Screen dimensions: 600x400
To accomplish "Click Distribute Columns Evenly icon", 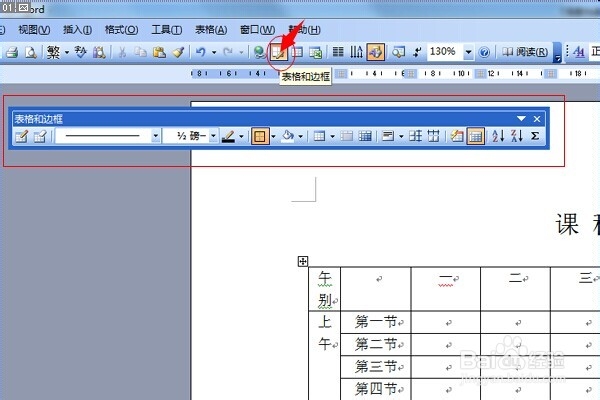I will 434,136.
